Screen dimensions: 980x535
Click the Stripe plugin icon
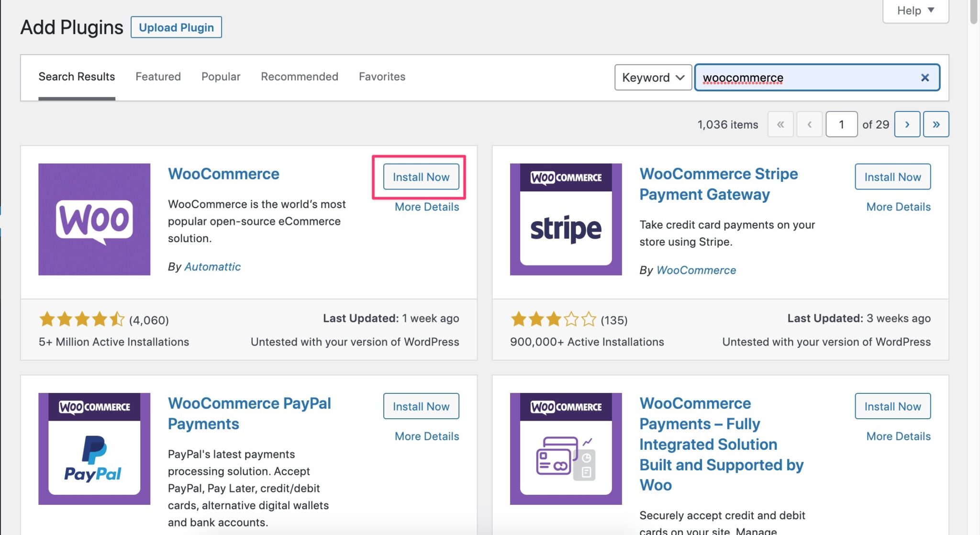565,220
